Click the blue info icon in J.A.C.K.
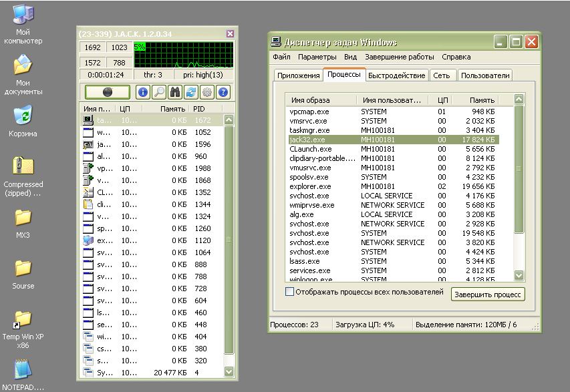The width and height of the screenshot is (570, 392). pos(142,92)
